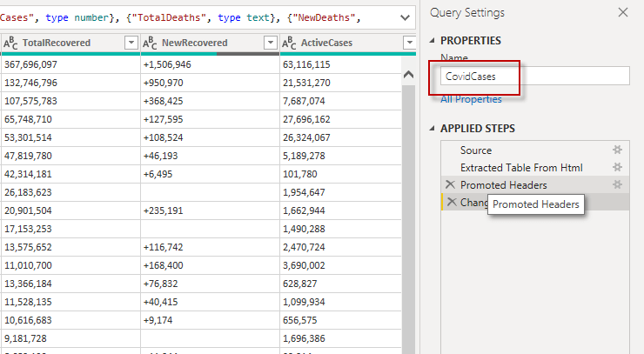Select cell 65,748,710
644x354 pixels.
pyautogui.click(x=70, y=119)
